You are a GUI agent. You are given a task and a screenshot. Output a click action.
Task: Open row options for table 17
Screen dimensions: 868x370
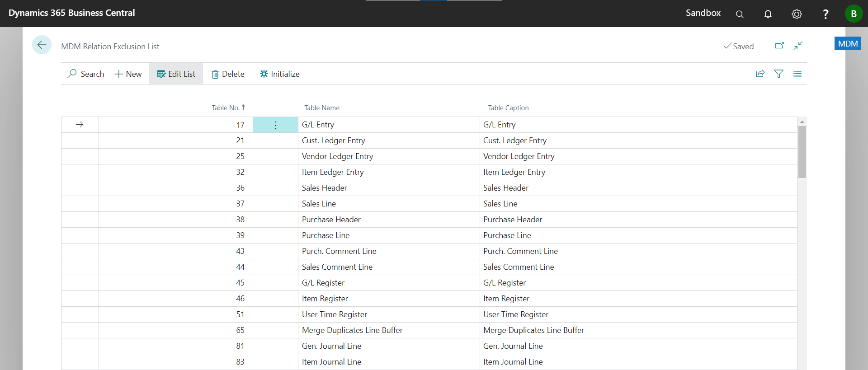point(275,125)
